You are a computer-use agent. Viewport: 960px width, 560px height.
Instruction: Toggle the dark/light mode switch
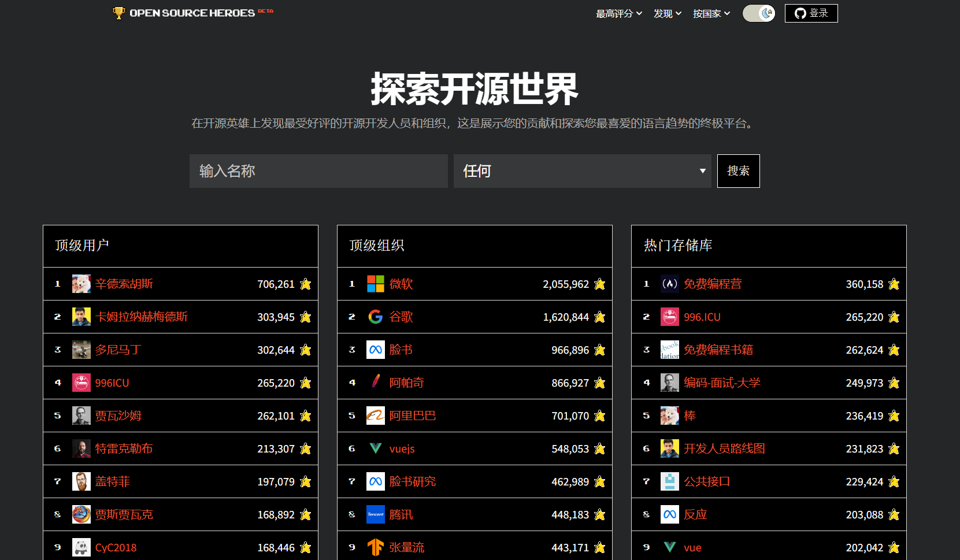759,13
